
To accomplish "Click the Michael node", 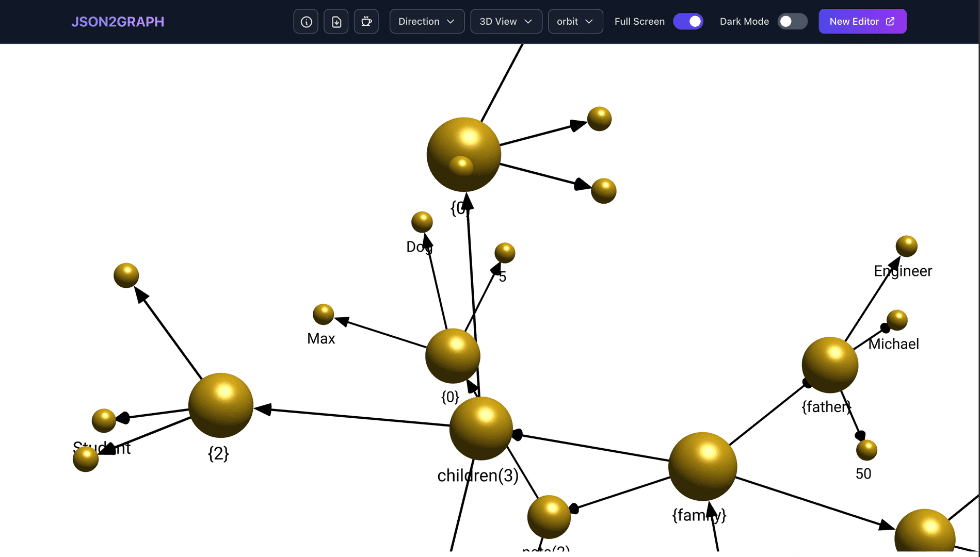I will (897, 320).
